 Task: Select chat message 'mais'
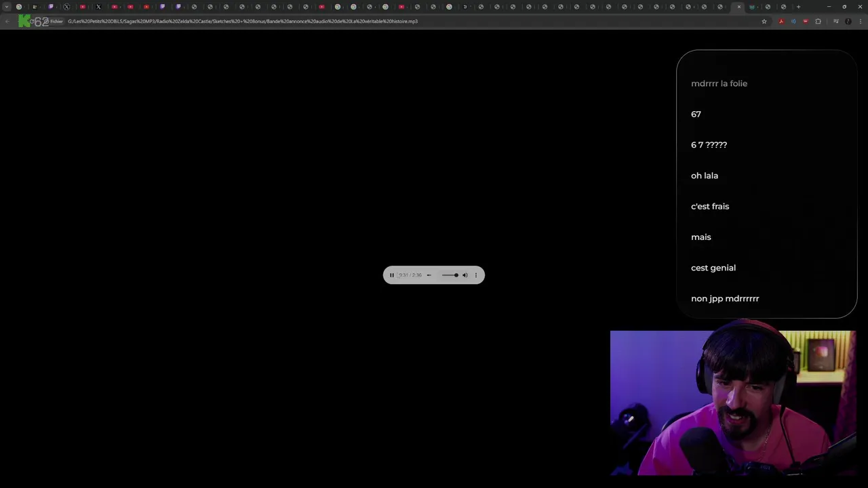point(701,237)
